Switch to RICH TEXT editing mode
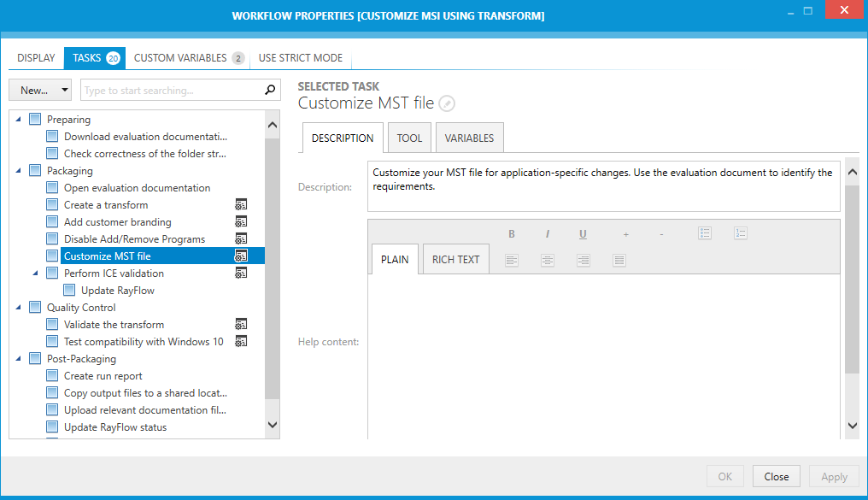This screenshot has height=500, width=868. click(x=455, y=259)
